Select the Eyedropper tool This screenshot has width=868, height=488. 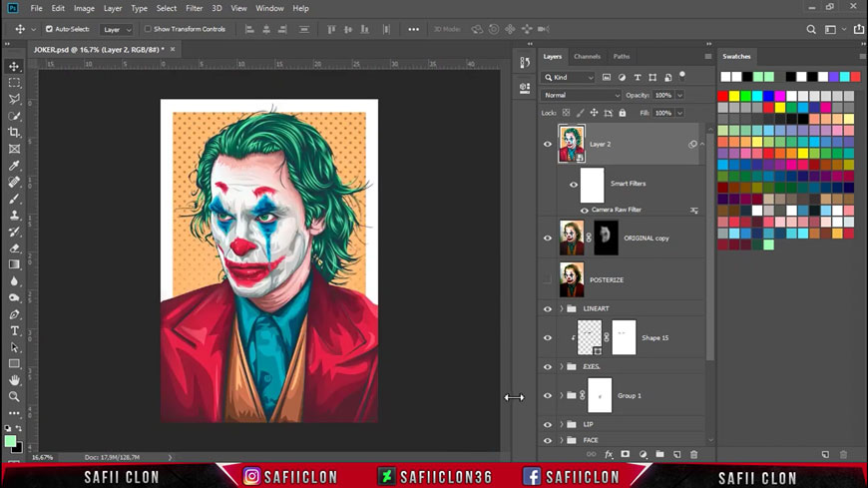pyautogui.click(x=14, y=166)
